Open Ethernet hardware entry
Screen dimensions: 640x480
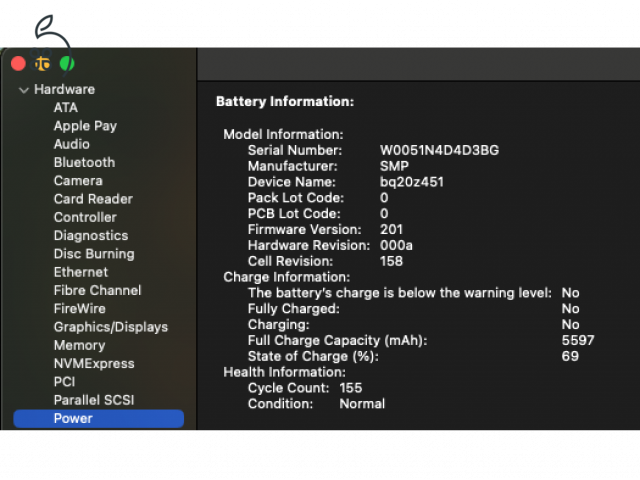[x=81, y=272]
